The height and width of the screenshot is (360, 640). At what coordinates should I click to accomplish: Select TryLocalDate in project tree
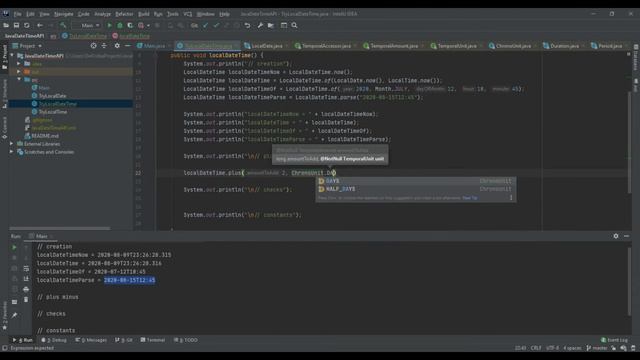point(52,96)
